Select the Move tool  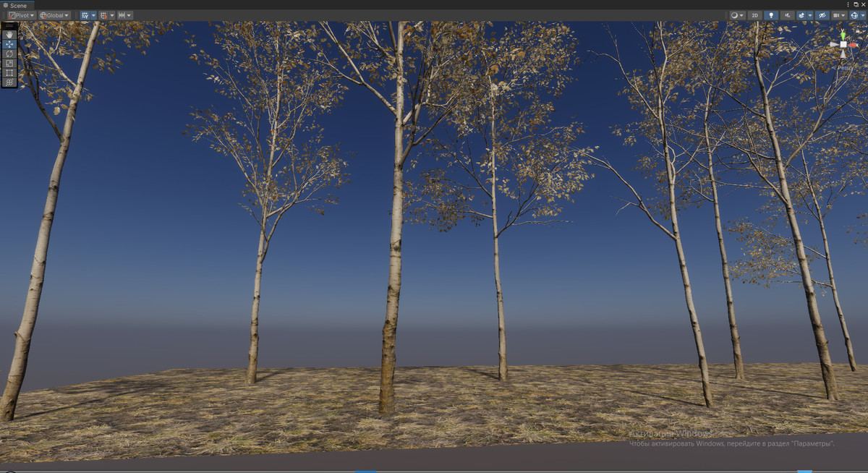[9, 44]
